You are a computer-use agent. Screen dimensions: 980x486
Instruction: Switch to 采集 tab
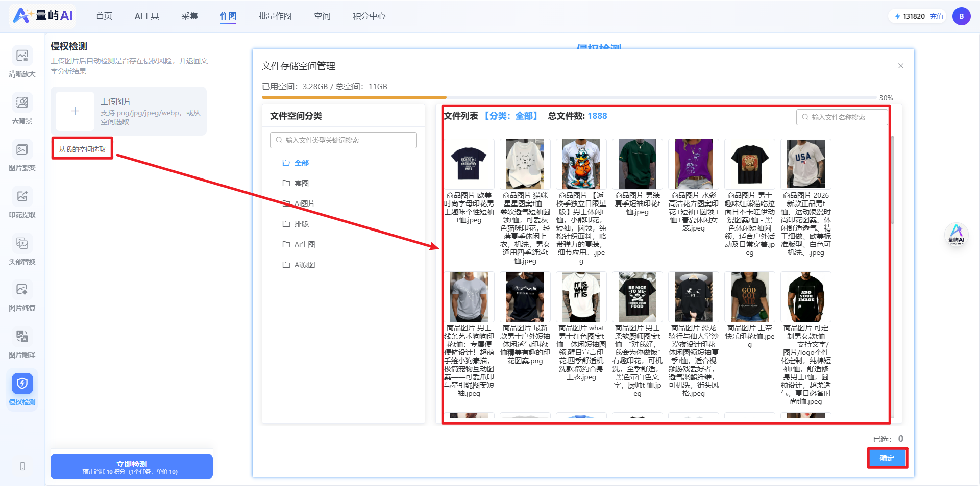(189, 16)
